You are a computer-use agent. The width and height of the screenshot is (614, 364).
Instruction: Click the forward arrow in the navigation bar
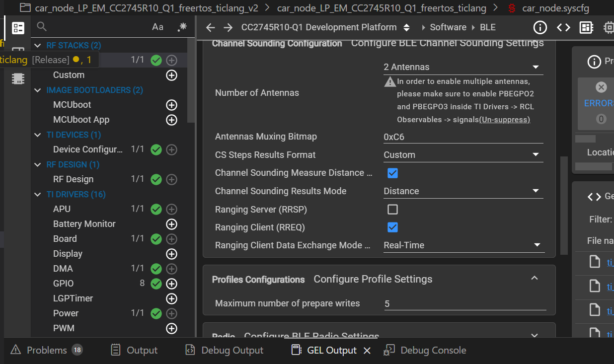pyautogui.click(x=228, y=27)
